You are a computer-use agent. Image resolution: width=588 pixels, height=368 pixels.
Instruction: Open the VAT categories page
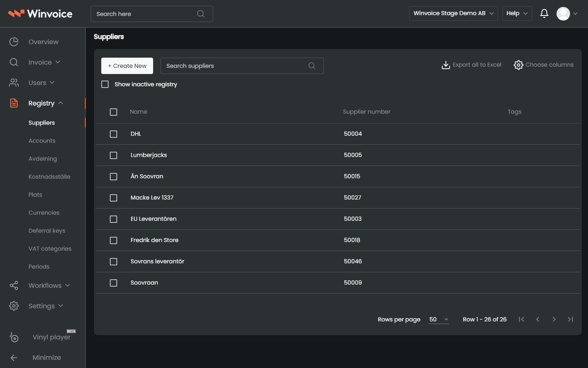coord(50,249)
